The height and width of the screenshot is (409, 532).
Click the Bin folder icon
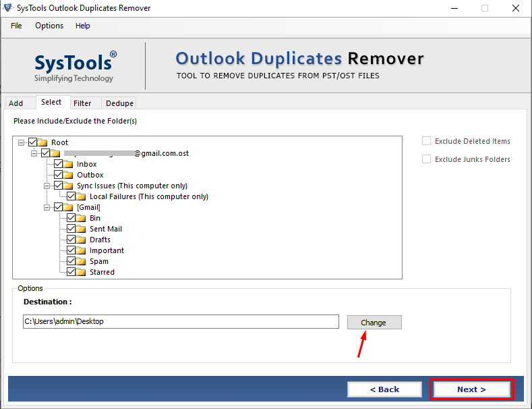click(81, 218)
